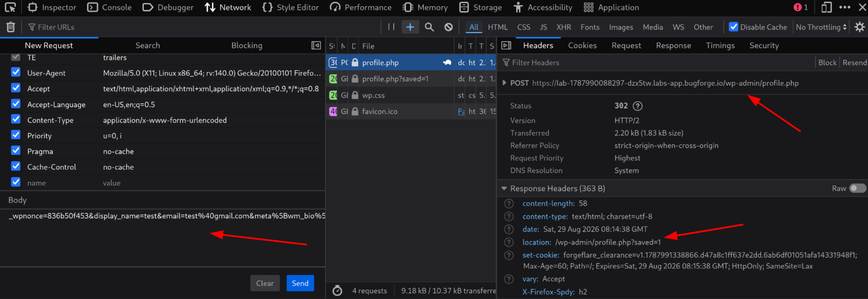Open the 302 status help icon
The height and width of the screenshot is (299, 868).
point(638,106)
